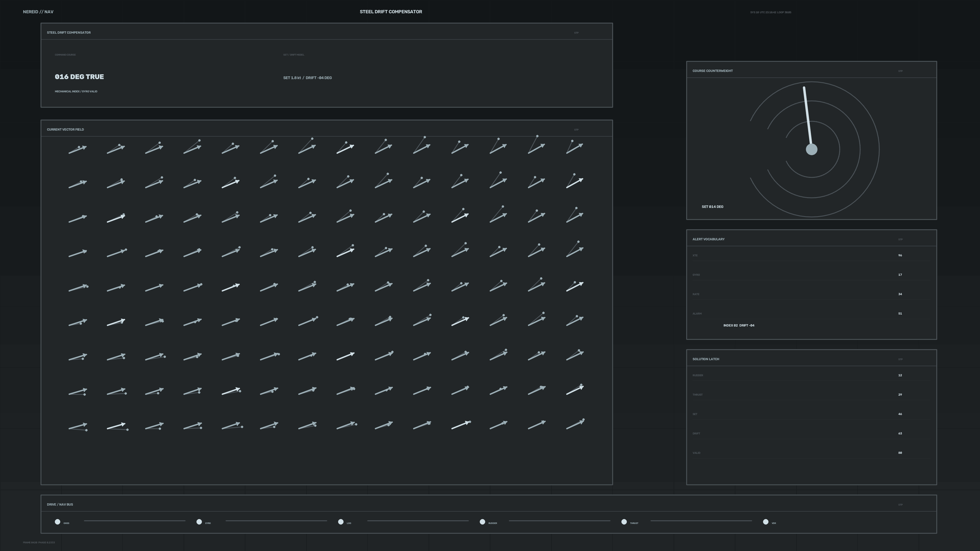The width and height of the screenshot is (980, 551).
Task: Click the THRUST node dot in Drive / Nav Bus
Action: 624,522
